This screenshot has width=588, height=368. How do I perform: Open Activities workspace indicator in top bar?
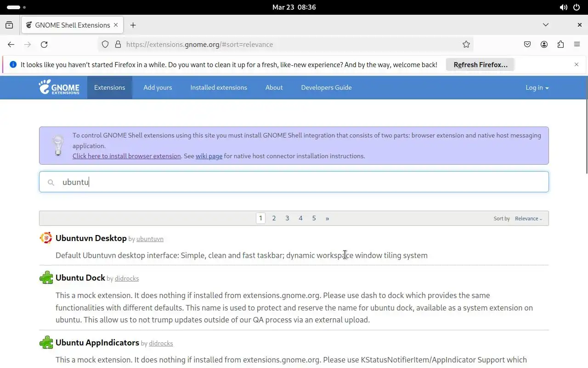(x=17, y=7)
